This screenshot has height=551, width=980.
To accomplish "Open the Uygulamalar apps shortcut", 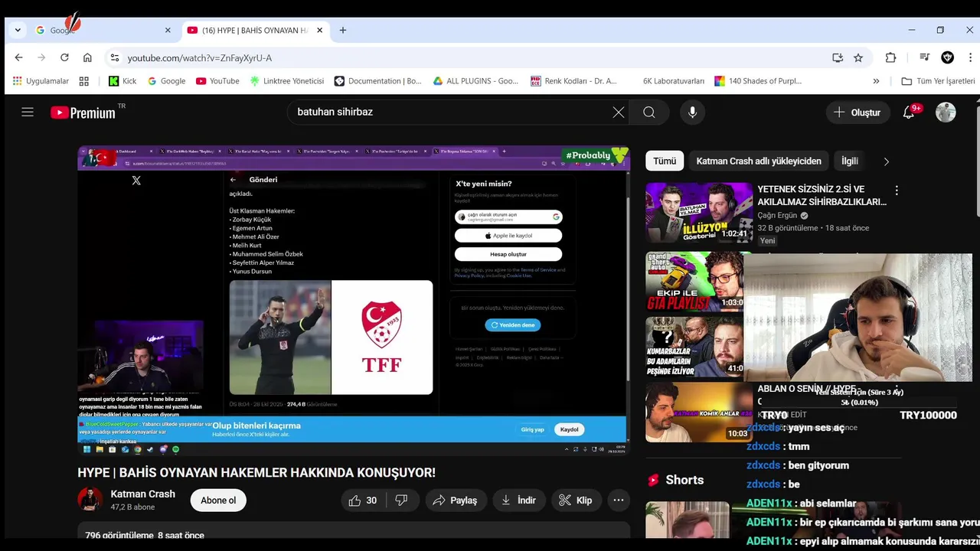I will coord(41,81).
